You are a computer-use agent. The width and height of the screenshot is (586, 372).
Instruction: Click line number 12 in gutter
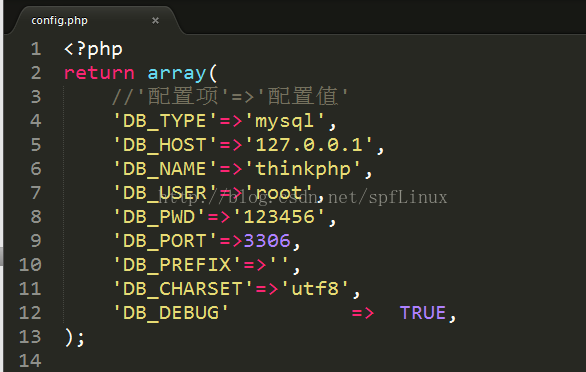pos(30,313)
